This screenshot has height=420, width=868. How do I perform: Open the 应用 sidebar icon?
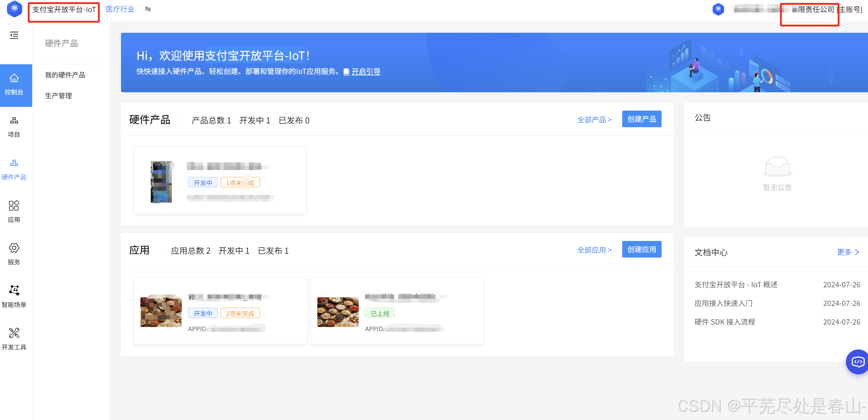[14, 206]
